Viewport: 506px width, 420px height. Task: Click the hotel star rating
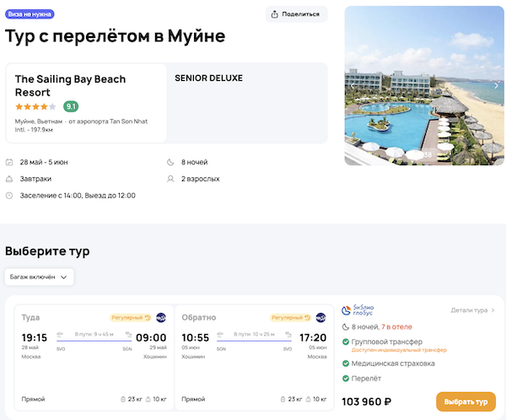point(35,107)
